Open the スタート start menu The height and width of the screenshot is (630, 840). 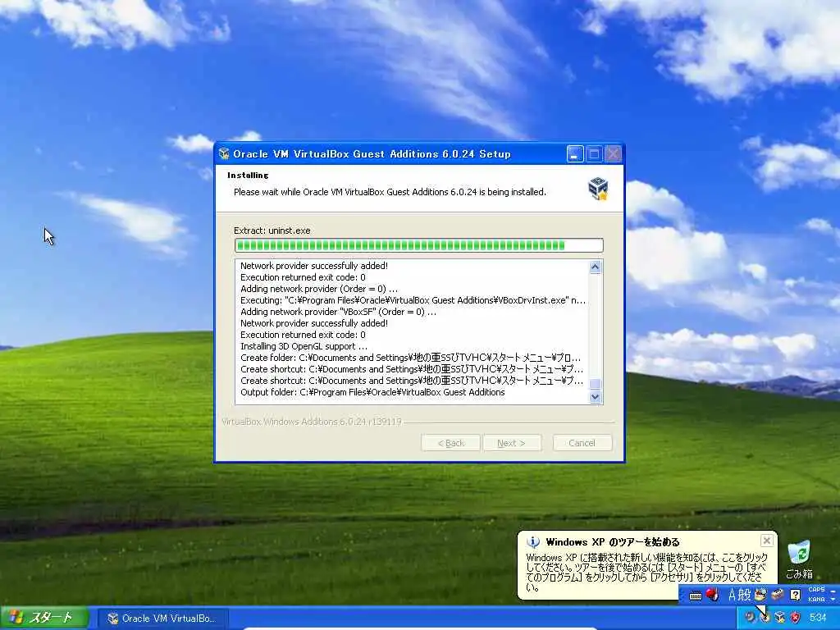click(x=44, y=618)
